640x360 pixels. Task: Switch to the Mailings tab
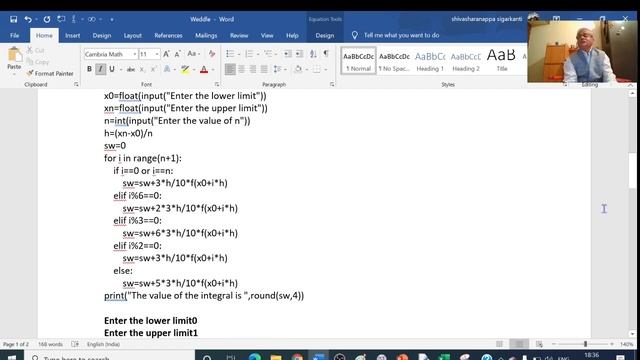206,36
